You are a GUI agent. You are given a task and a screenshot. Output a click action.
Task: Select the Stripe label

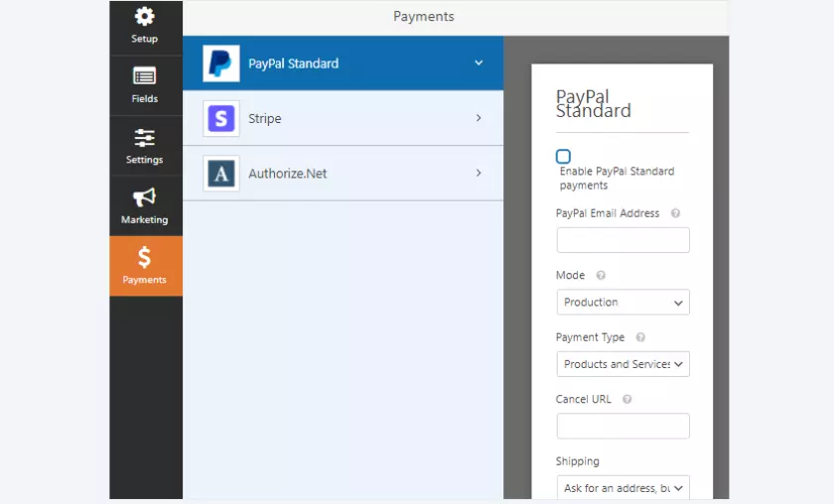[x=265, y=118]
